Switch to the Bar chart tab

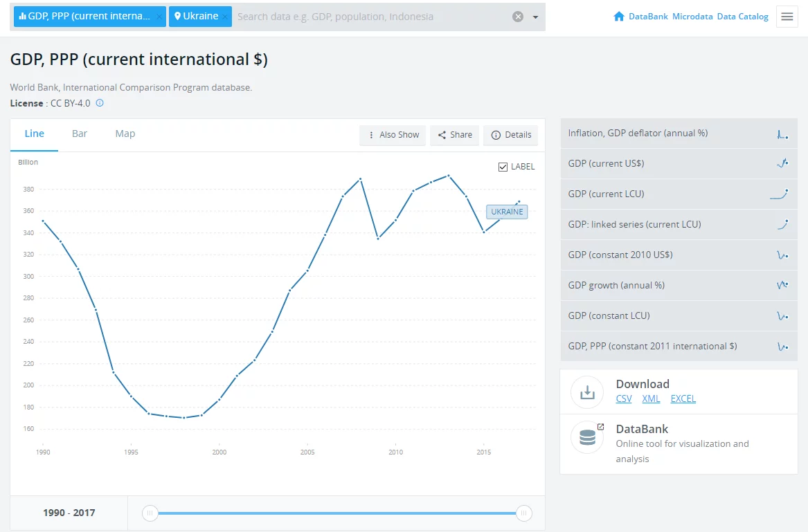point(80,134)
